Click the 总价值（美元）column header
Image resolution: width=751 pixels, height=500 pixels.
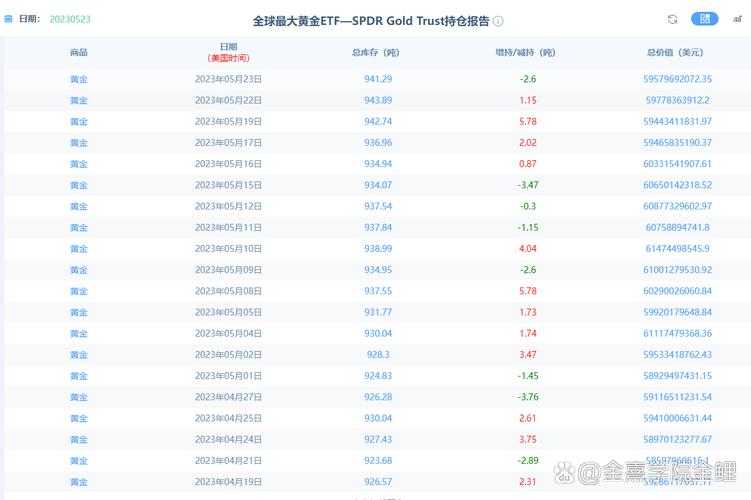coord(675,52)
